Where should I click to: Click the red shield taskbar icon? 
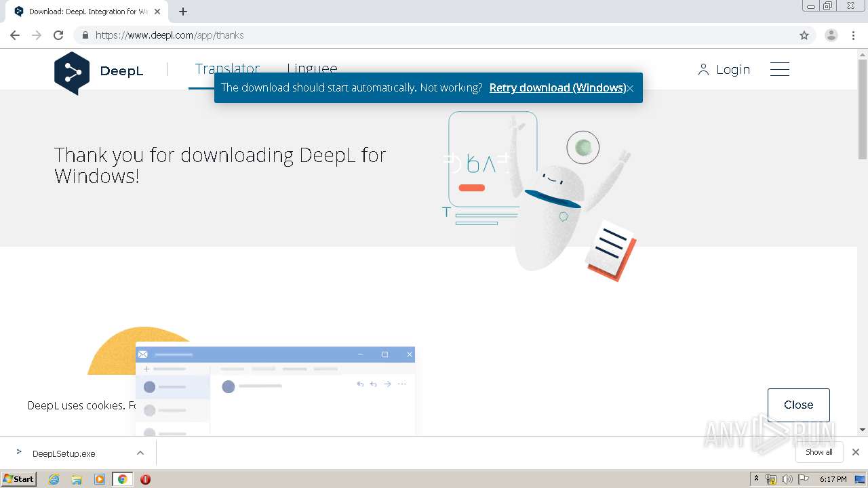(145, 479)
